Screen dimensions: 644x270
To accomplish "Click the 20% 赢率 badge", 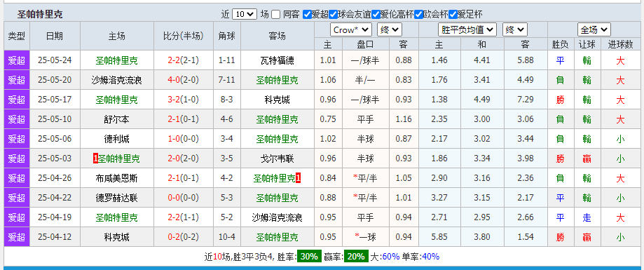I will [356, 257].
